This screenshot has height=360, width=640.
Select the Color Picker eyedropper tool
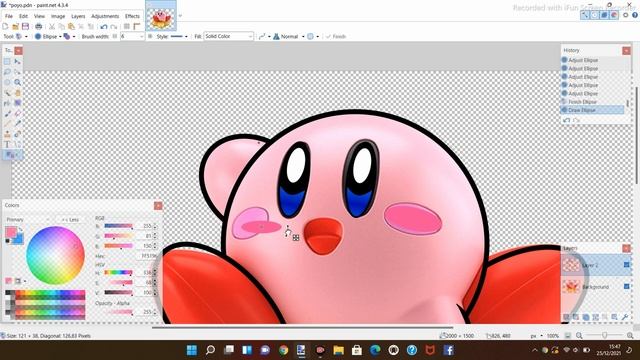click(x=18, y=124)
